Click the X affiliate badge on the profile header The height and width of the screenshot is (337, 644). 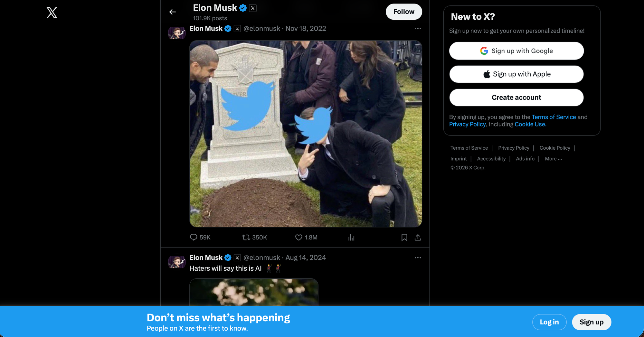click(x=253, y=8)
